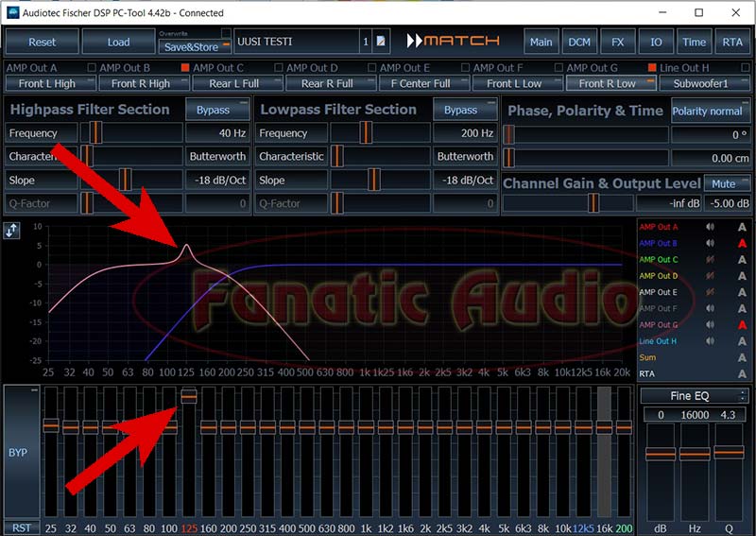The height and width of the screenshot is (536, 756).
Task: Unmute AMP Out C via its crossed speaker icon
Action: [x=711, y=260]
